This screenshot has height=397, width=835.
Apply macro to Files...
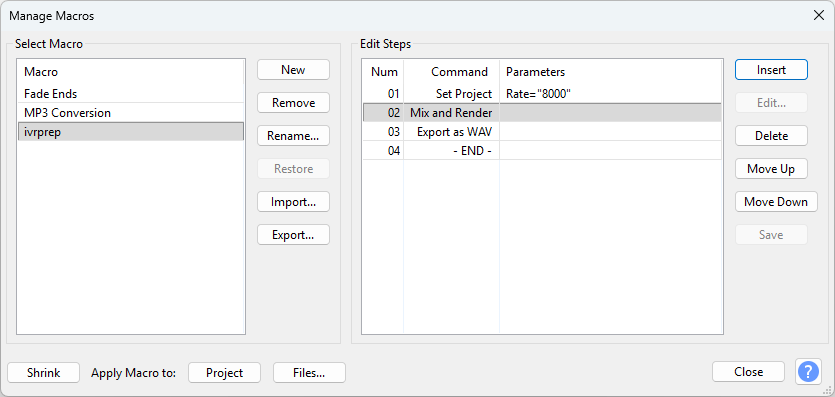click(309, 373)
